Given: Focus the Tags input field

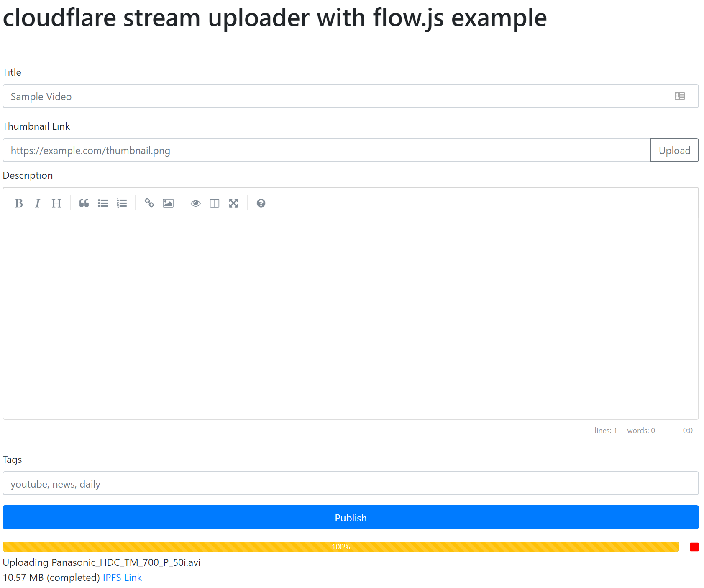Looking at the screenshot, I should point(351,483).
